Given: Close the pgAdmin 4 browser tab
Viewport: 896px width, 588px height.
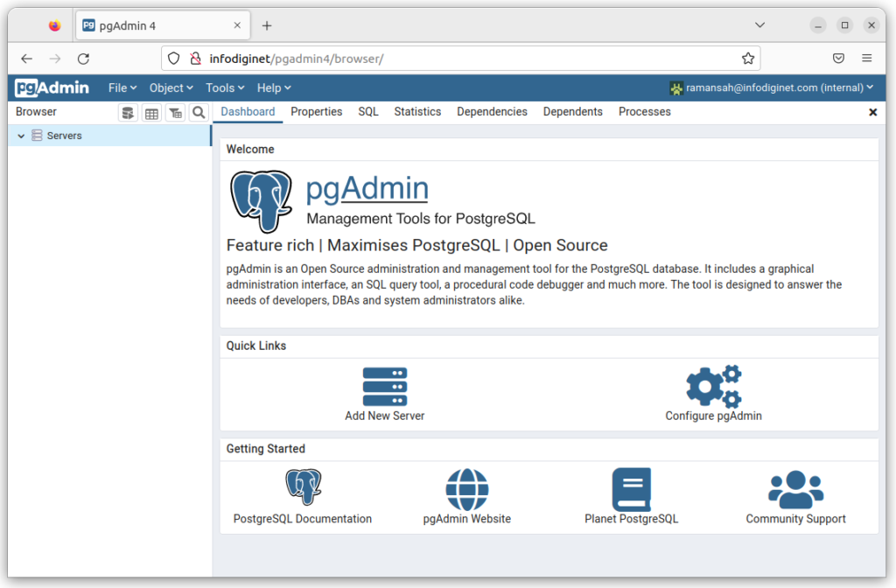Looking at the screenshot, I should pyautogui.click(x=237, y=25).
